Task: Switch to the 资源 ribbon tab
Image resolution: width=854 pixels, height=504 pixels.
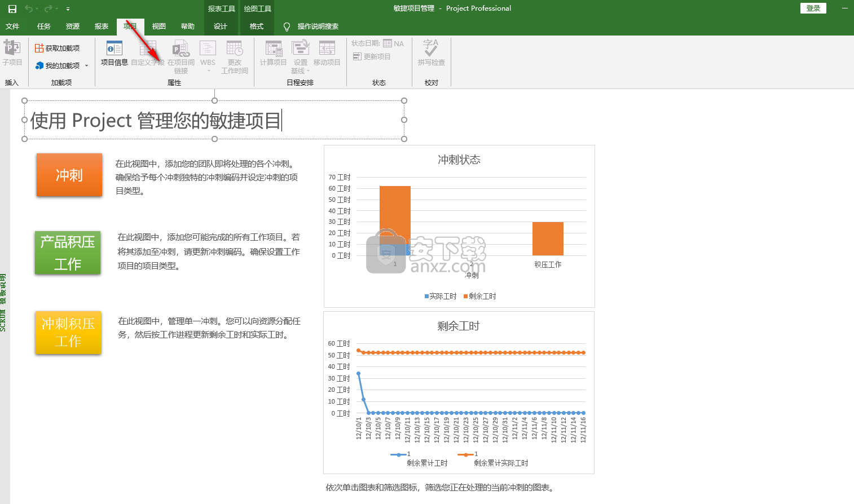Action: pos(73,26)
